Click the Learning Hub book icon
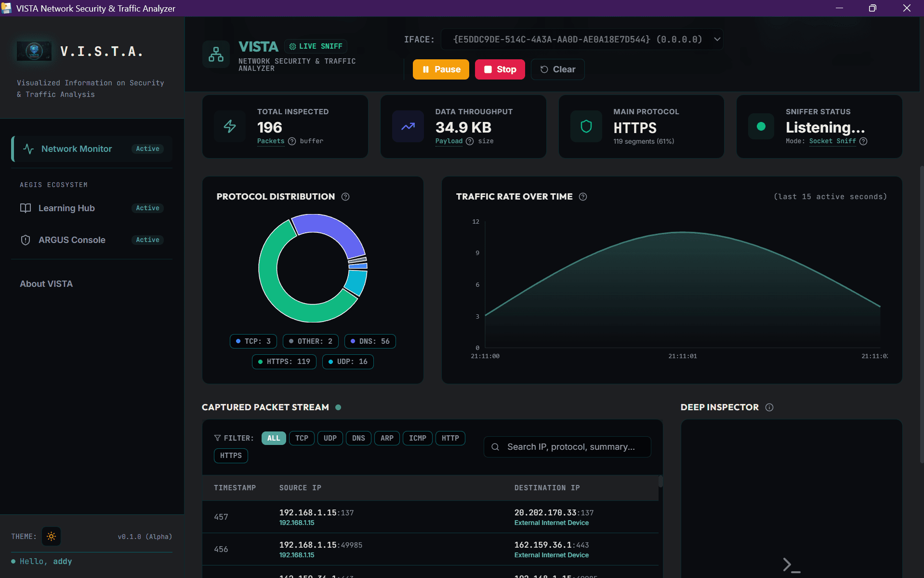This screenshot has height=578, width=924. [26, 208]
